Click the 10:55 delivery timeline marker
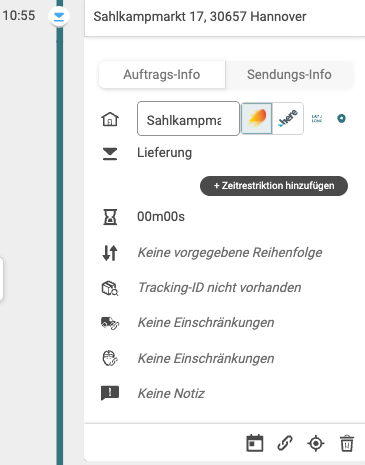The height and width of the screenshot is (465, 365). [59, 16]
